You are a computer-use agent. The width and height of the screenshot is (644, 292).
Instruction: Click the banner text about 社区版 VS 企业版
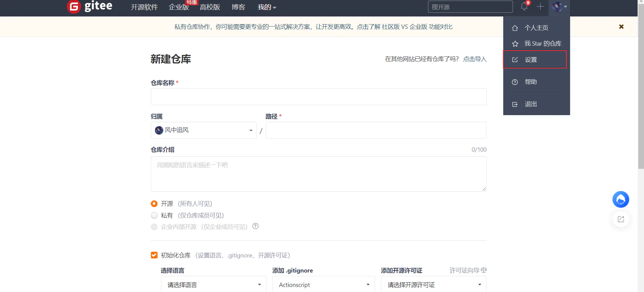point(313,27)
